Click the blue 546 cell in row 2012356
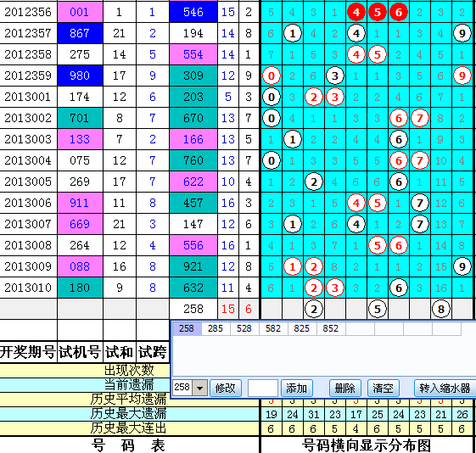 (x=193, y=12)
